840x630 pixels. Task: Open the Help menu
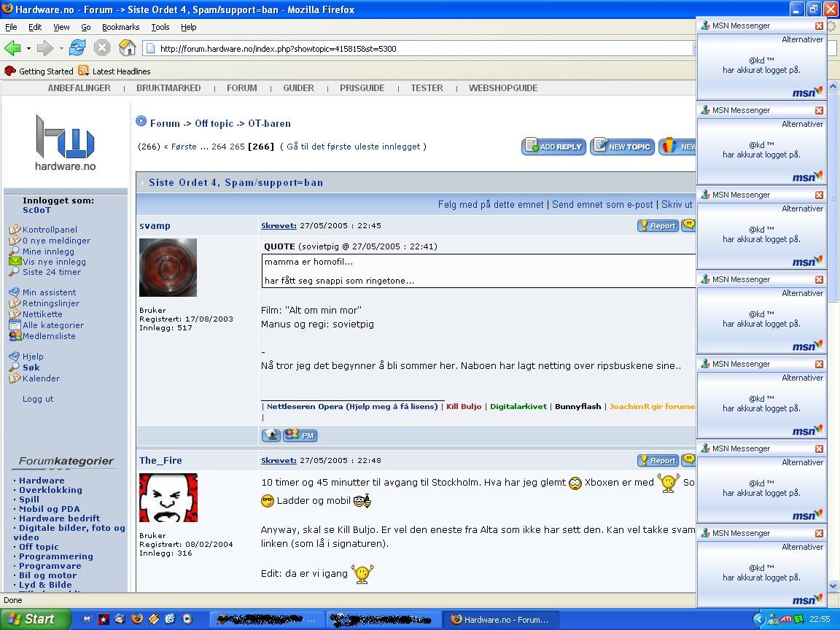tap(189, 27)
